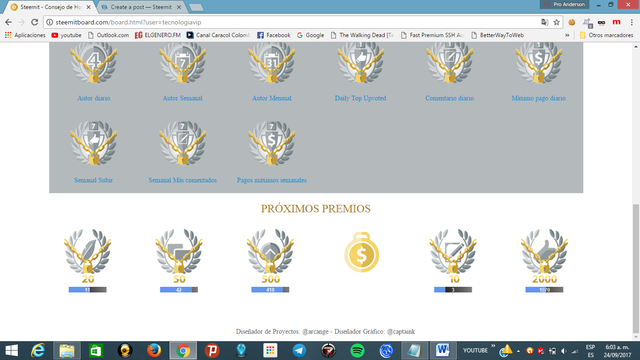Open the Facebook bookmark
Viewport: 640px width, 360px height.
click(273, 35)
